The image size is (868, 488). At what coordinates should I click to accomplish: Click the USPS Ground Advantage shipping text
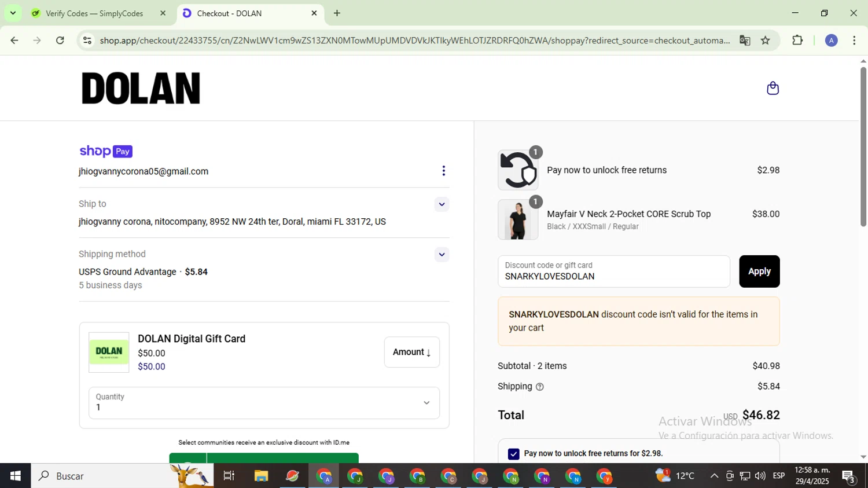click(x=127, y=272)
